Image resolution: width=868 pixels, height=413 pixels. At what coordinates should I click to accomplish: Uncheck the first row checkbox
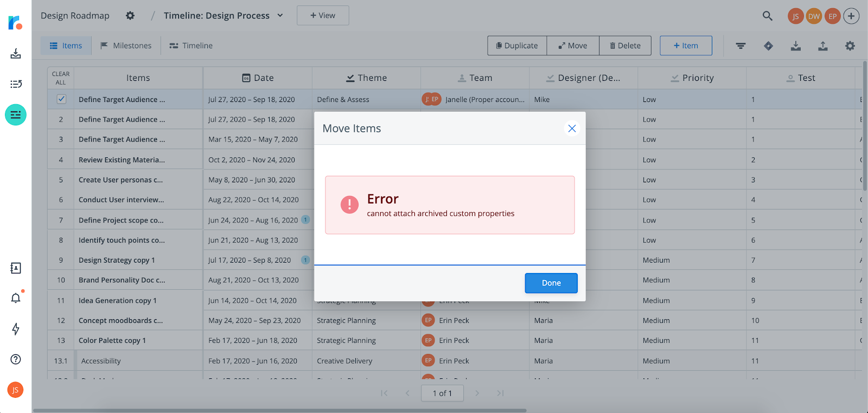coord(61,99)
